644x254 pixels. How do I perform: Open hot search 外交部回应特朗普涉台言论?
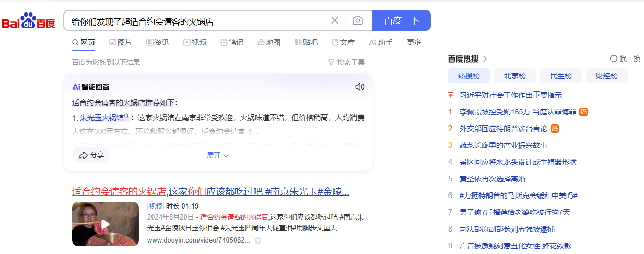[x=504, y=129]
